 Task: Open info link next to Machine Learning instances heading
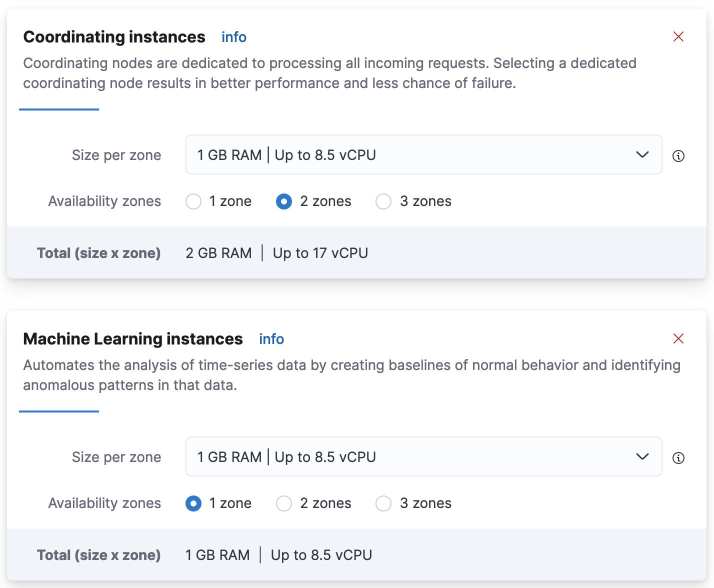pyautogui.click(x=271, y=338)
